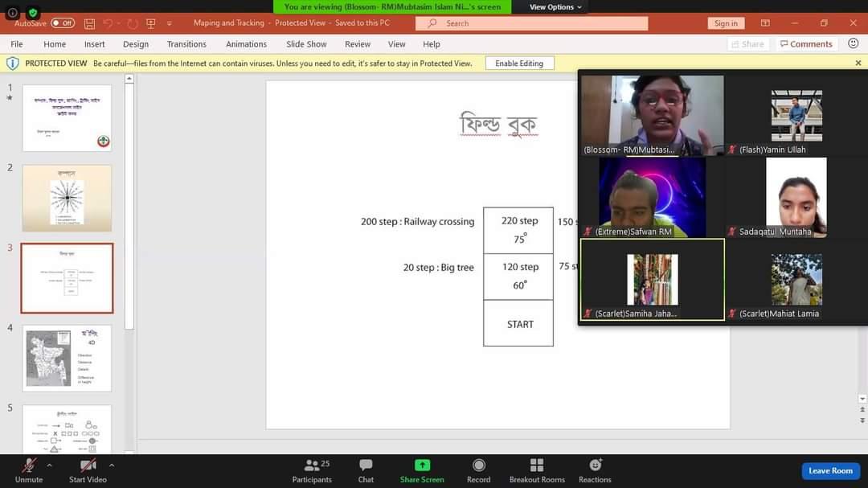
Task: Click the green Share Screen icon
Action: pos(421,465)
